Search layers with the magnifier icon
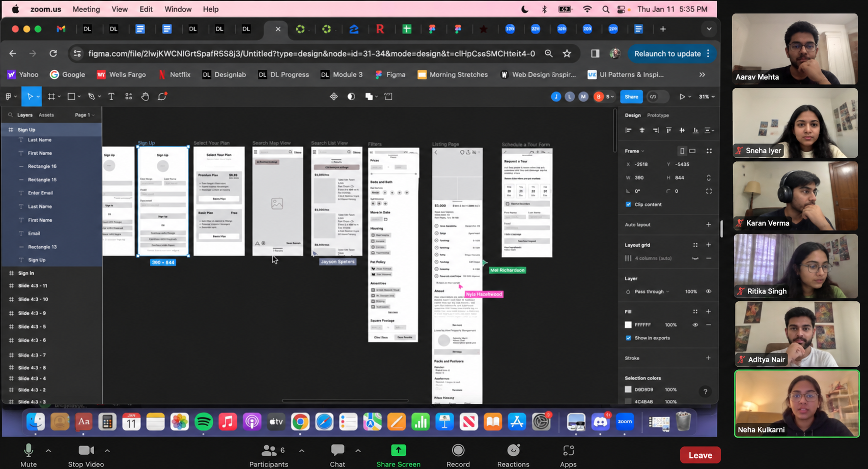Screen dimensions: 868x469 click(10, 115)
